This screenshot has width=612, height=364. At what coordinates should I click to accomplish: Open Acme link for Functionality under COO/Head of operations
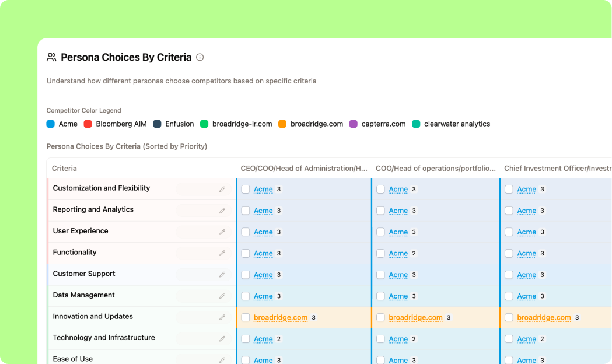click(398, 254)
